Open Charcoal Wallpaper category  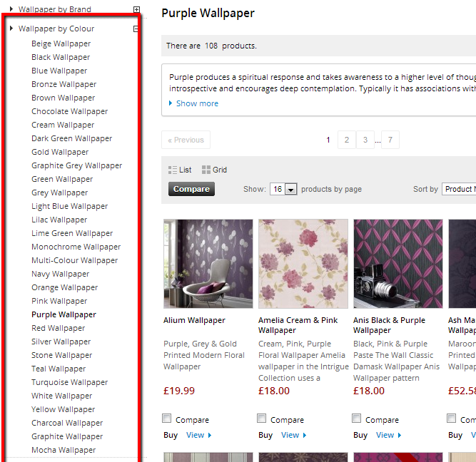tap(67, 423)
